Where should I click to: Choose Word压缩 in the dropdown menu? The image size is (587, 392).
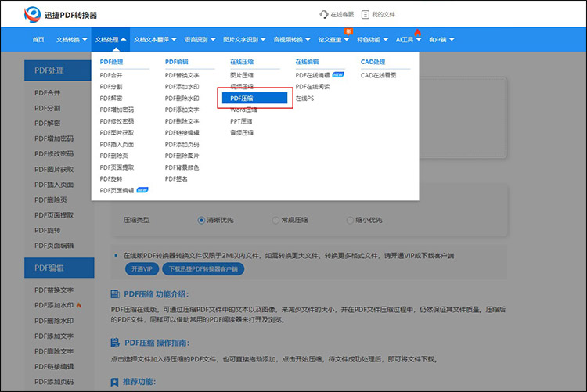pyautogui.click(x=243, y=110)
